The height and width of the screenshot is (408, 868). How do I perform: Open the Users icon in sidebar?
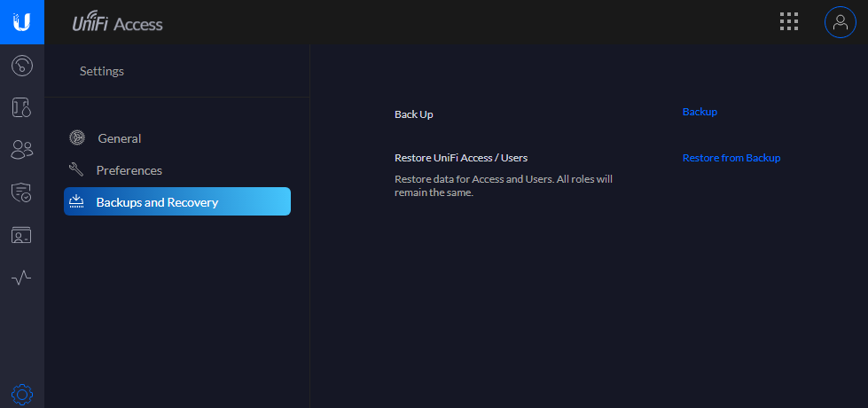22,150
